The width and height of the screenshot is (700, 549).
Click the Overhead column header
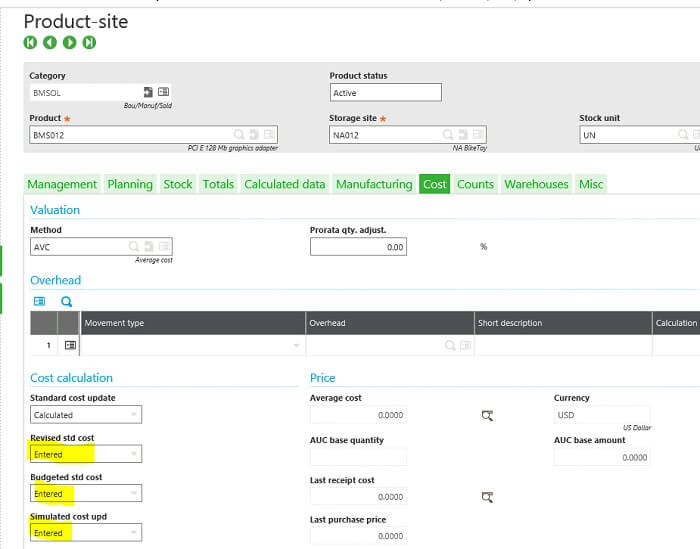click(390, 323)
